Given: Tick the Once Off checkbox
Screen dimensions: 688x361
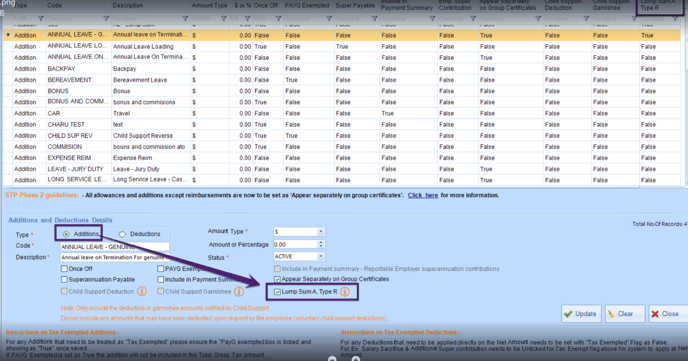Looking at the screenshot, I should 64,268.
